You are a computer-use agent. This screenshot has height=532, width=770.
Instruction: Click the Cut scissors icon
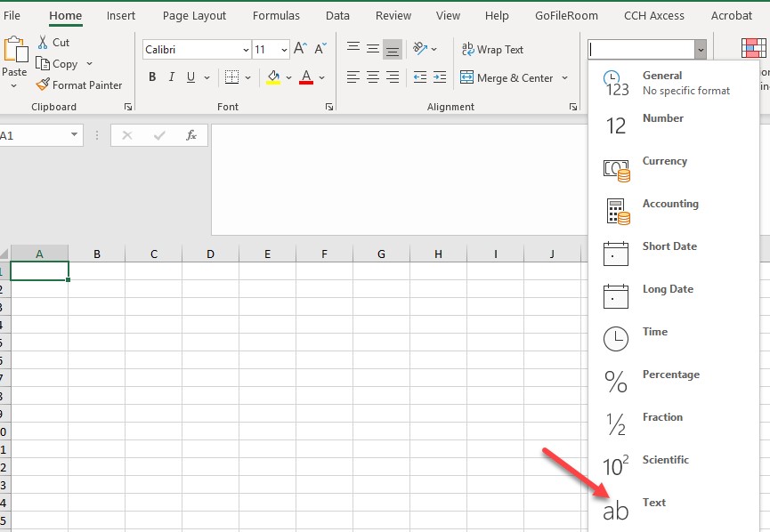[43, 43]
